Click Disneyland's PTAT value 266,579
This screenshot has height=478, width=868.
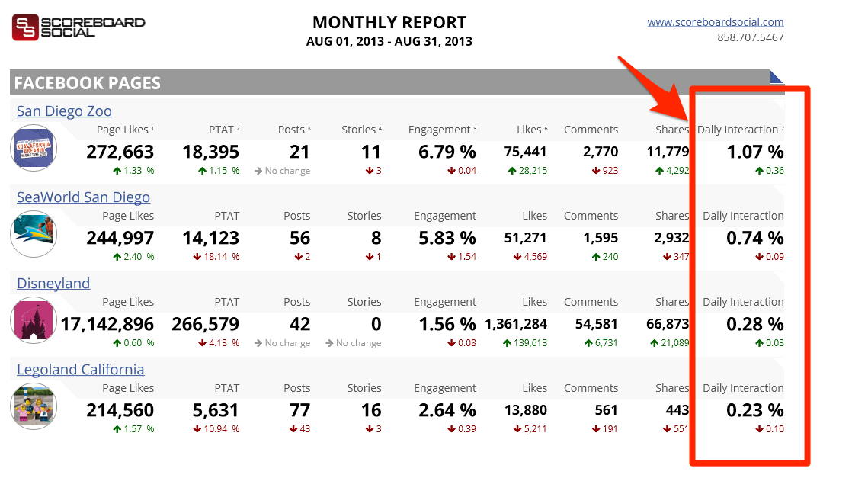click(x=205, y=324)
